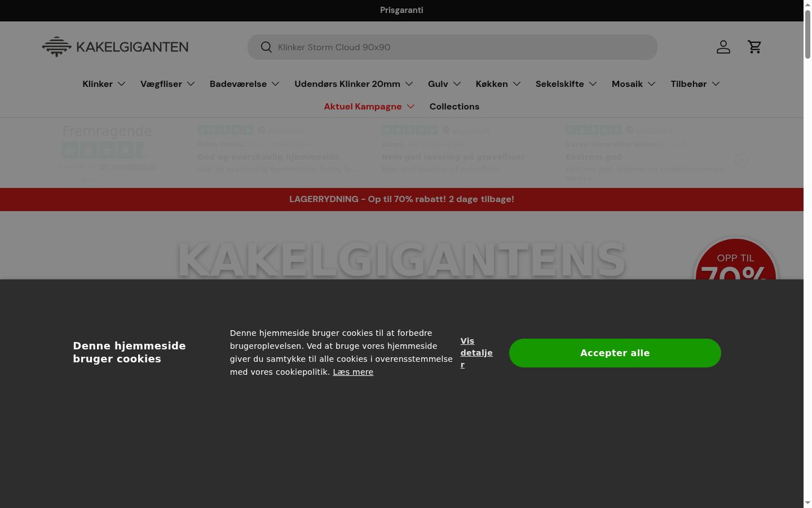Expand the Badeværelse menu
Image resolution: width=812 pixels, height=508 pixels.
point(245,84)
